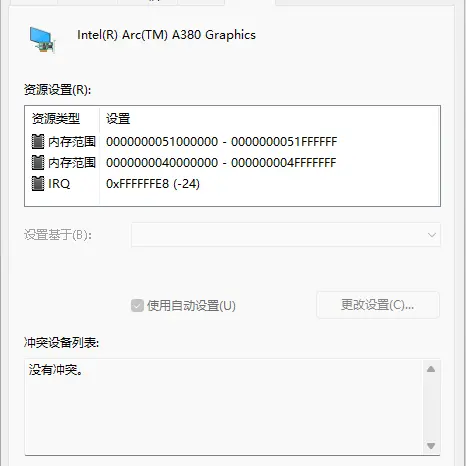Click the 更改设置(C)... button
466x466 pixels.
click(378, 305)
